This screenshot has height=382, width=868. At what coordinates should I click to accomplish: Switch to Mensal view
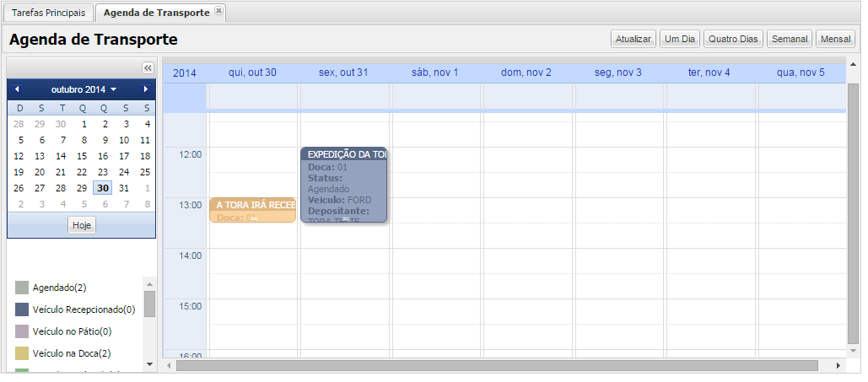tap(835, 40)
